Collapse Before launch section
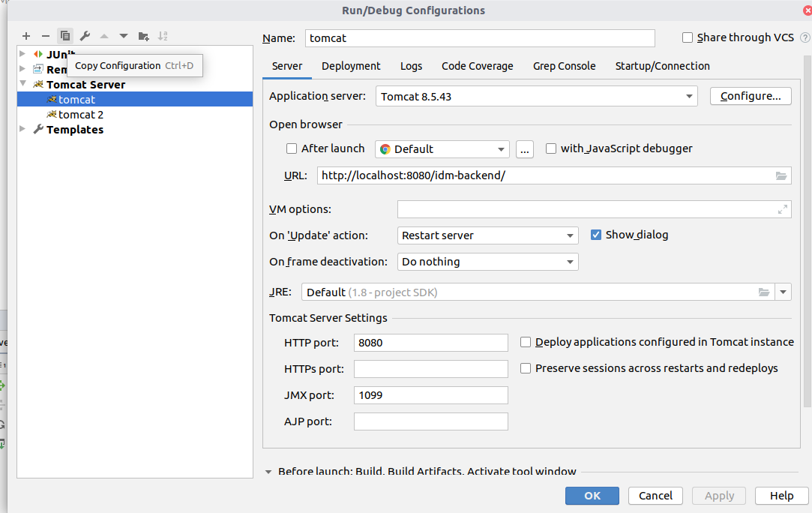This screenshot has width=812, height=513. [x=268, y=472]
